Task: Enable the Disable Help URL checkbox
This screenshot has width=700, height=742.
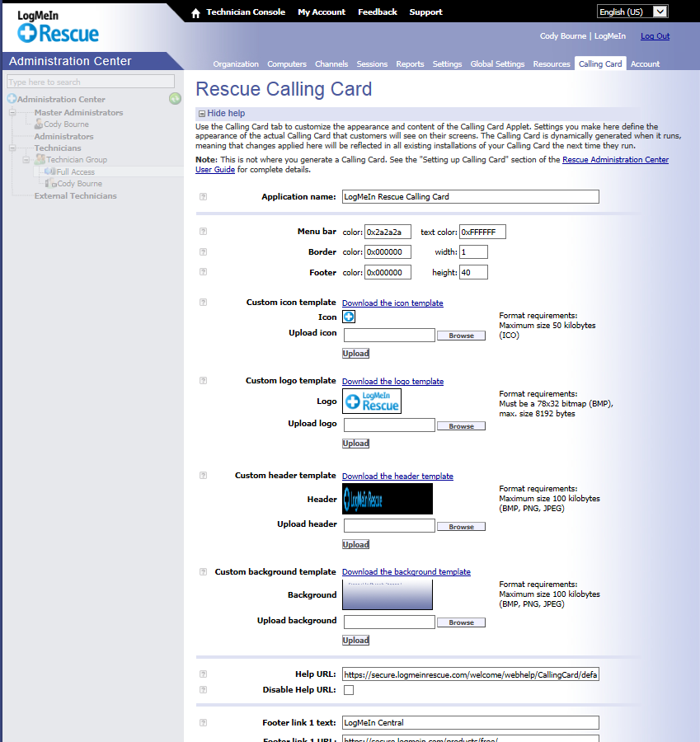Action: (x=349, y=690)
